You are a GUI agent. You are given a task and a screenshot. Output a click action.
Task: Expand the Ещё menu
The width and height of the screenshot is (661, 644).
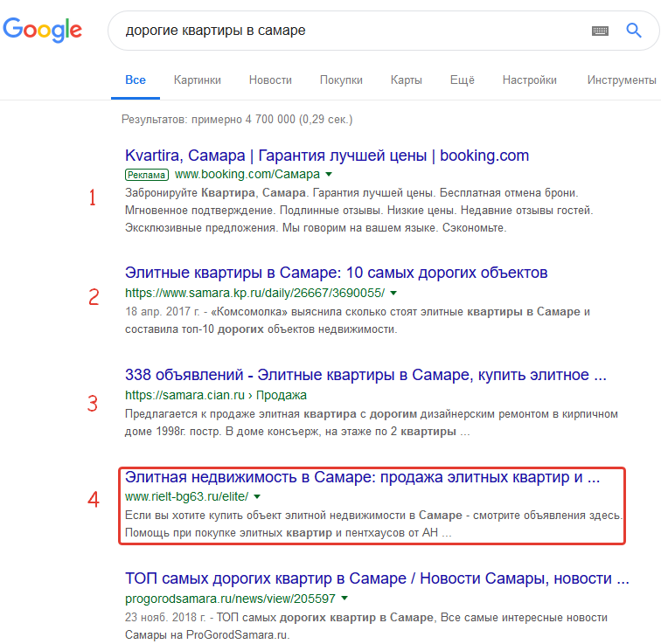pos(462,80)
